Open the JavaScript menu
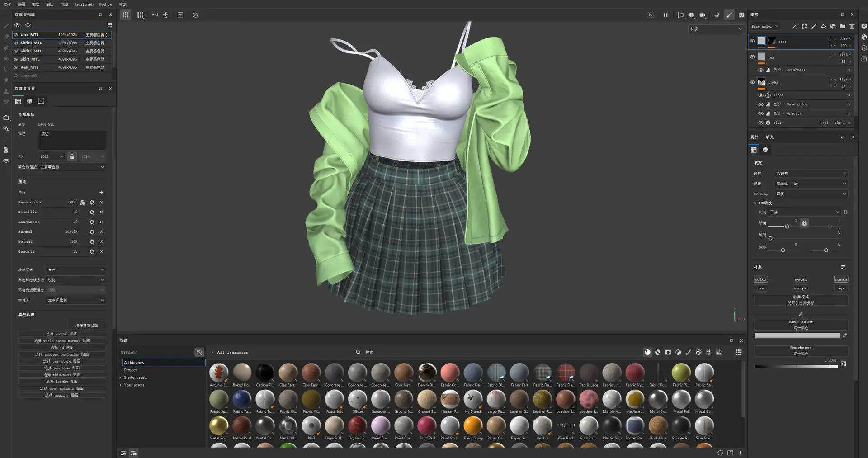Image resolution: width=868 pixels, height=458 pixels. point(83,5)
